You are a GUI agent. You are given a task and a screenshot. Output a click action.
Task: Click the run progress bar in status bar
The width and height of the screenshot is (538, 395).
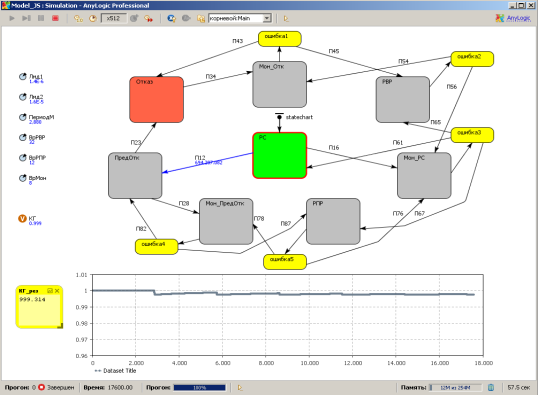click(200, 388)
